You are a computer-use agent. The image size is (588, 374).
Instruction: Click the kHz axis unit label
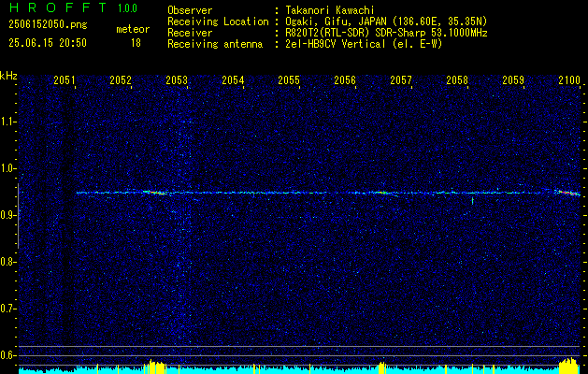[8, 76]
